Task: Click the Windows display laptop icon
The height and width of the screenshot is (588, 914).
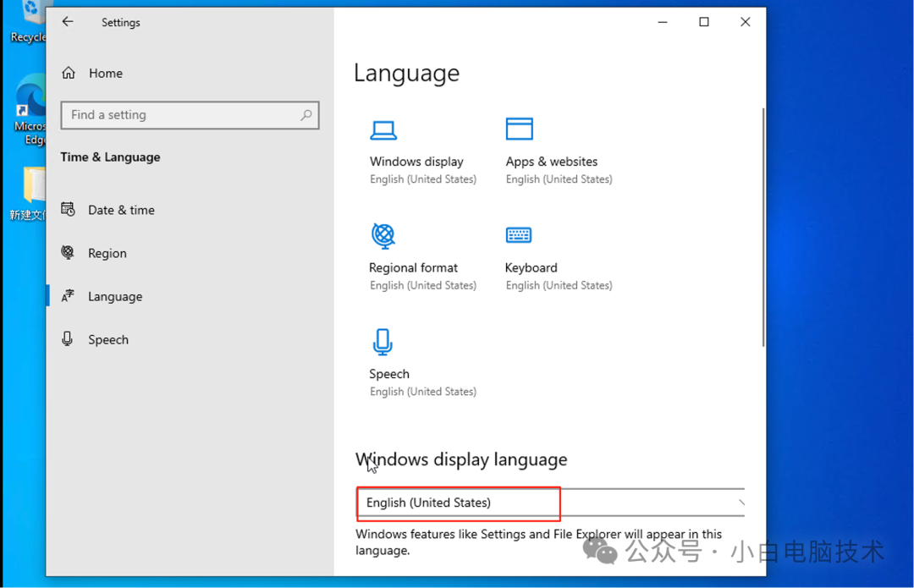Action: (x=383, y=129)
